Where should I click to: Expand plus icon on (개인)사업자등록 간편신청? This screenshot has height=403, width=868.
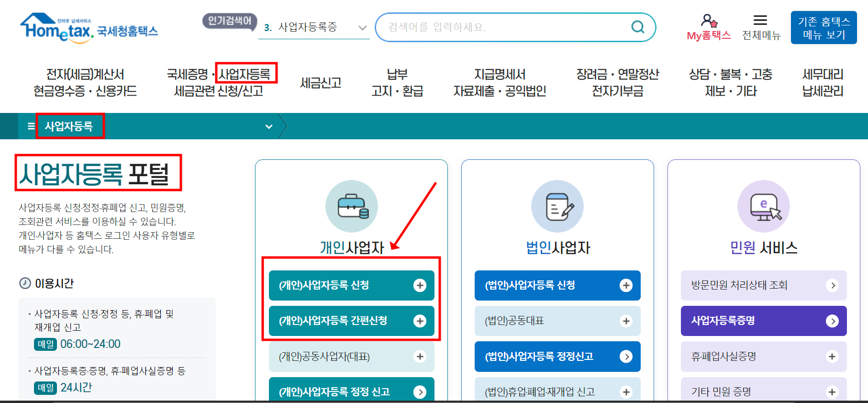[420, 321]
